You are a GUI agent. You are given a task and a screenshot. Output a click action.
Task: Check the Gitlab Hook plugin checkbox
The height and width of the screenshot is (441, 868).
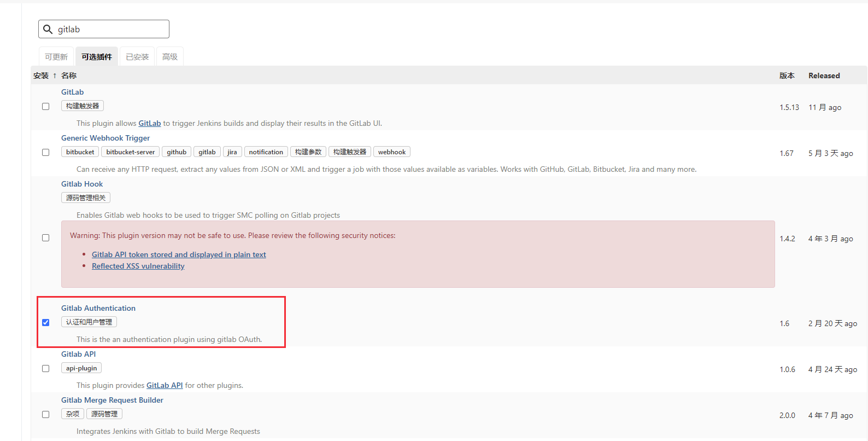click(x=46, y=238)
